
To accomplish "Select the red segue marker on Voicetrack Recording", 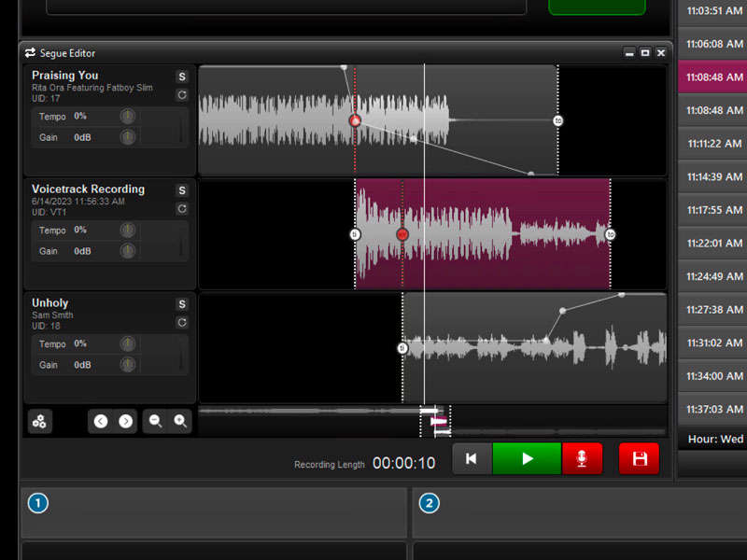I will [402, 234].
